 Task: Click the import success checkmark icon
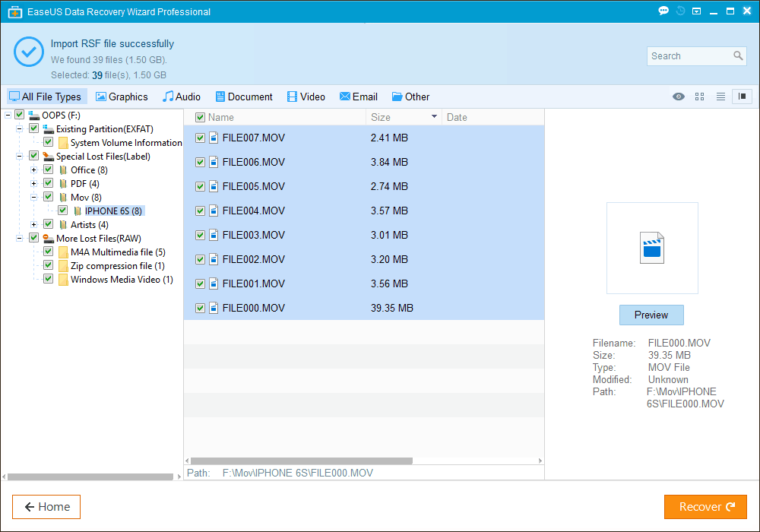click(29, 52)
